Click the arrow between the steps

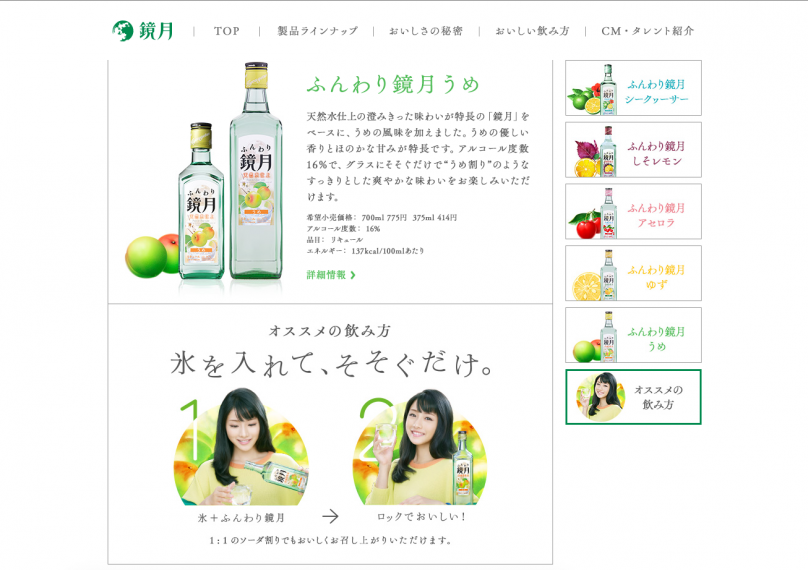pyautogui.click(x=330, y=516)
